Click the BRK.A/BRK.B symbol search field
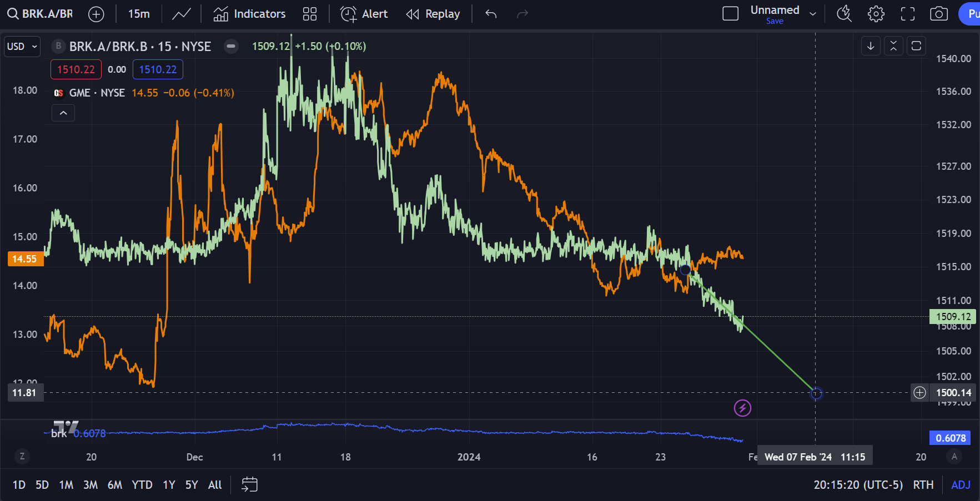 tap(41, 14)
